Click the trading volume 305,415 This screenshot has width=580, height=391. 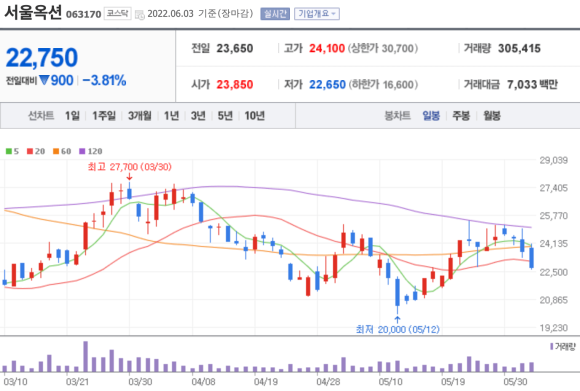click(519, 48)
